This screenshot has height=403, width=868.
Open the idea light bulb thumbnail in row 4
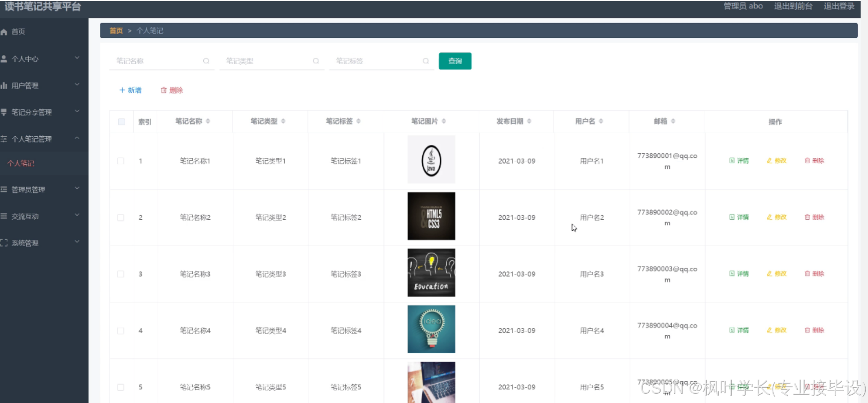[431, 329]
